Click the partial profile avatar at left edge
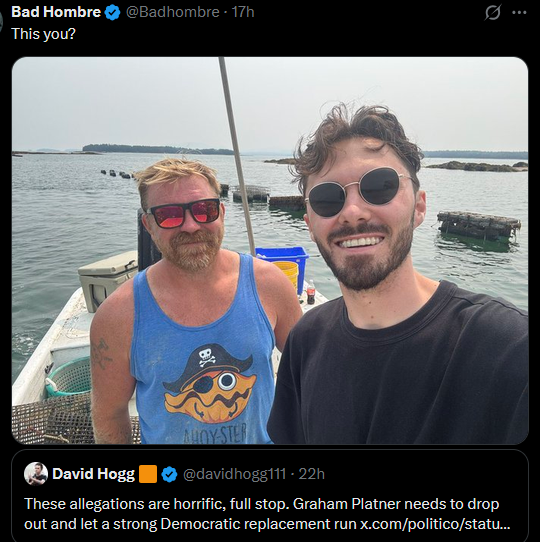The height and width of the screenshot is (542, 540). point(1,23)
